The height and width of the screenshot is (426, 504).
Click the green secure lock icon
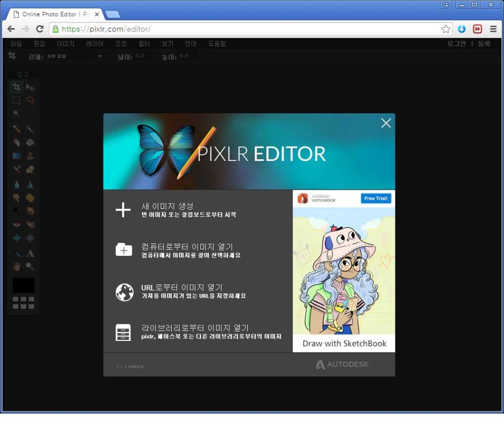pos(55,29)
